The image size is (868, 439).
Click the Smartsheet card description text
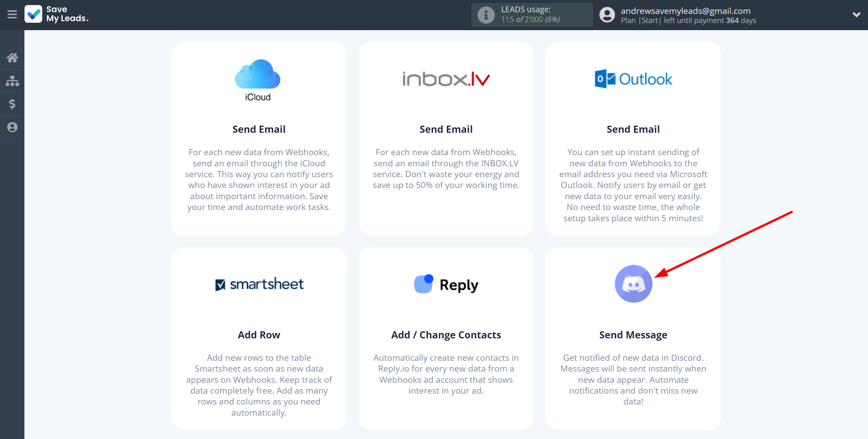click(259, 385)
